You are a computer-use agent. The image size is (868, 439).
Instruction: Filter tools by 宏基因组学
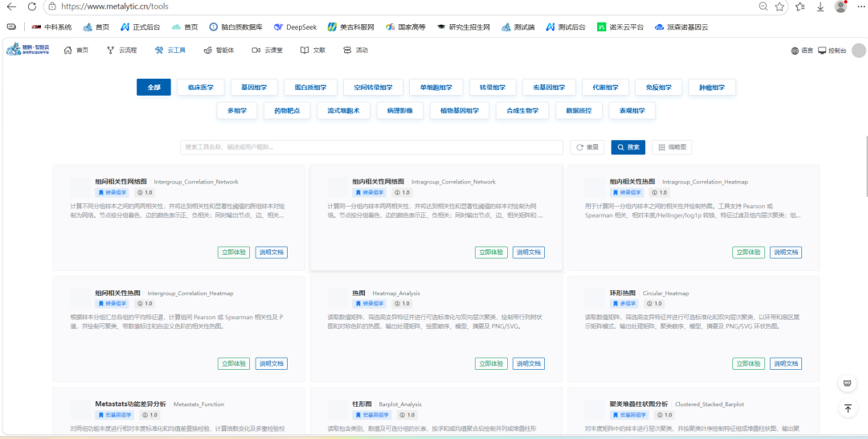click(549, 88)
